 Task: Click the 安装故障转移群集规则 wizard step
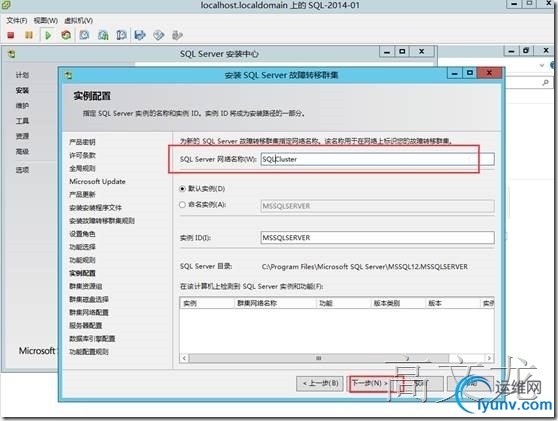click(102, 221)
